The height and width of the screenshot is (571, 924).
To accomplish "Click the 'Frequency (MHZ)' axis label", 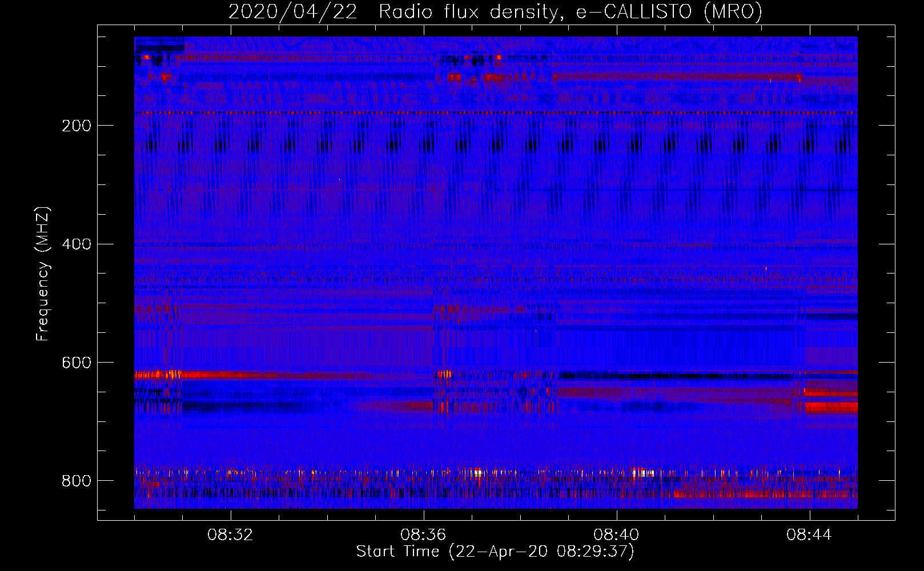I will pyautogui.click(x=42, y=274).
